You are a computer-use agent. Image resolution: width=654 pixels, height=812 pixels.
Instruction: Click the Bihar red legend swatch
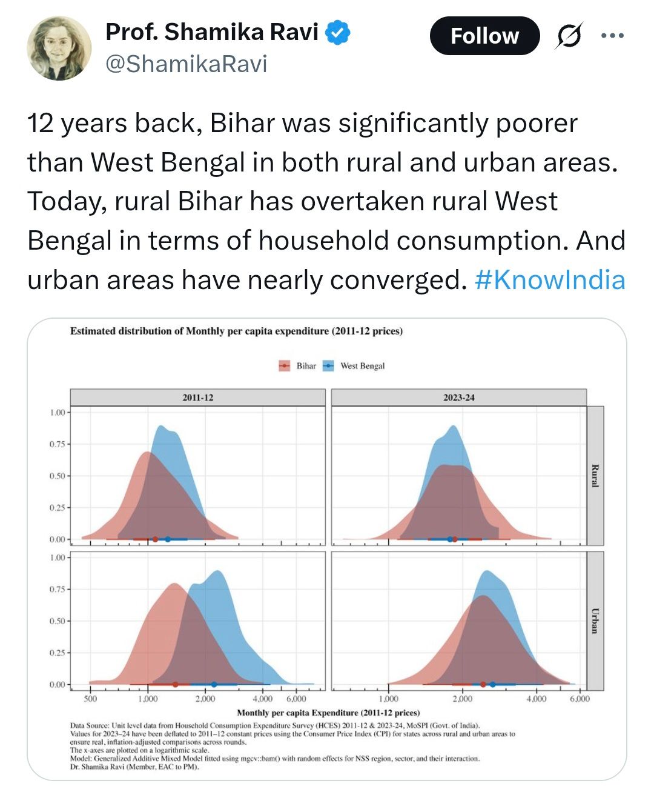(x=285, y=365)
